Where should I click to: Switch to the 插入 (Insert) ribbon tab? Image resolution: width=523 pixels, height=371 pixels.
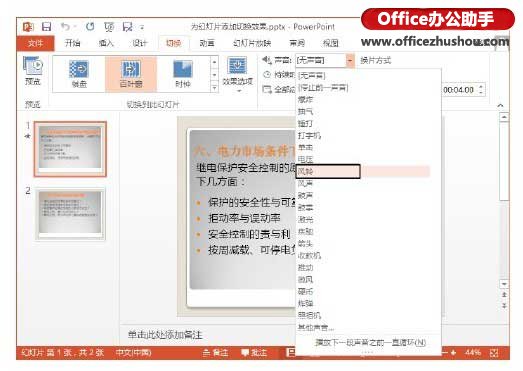(106, 43)
